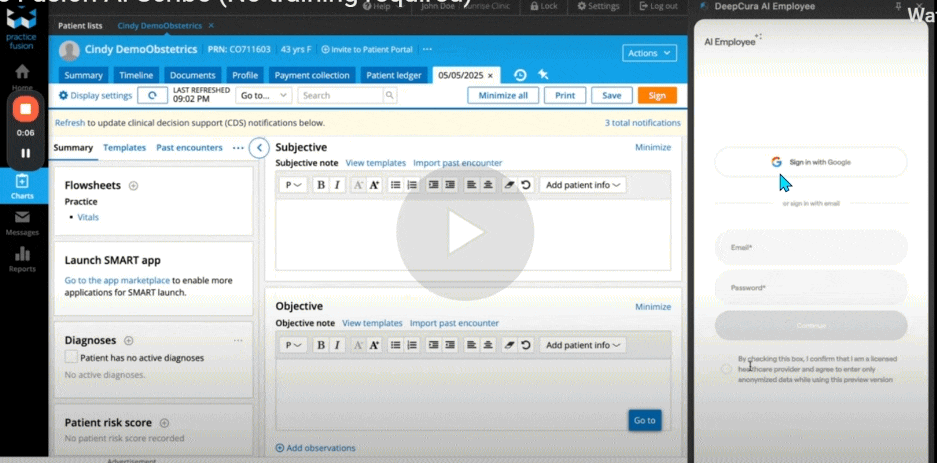The image size is (937, 463).
Task: Open the left panel ellipsis overflow menu
Action: click(238, 148)
